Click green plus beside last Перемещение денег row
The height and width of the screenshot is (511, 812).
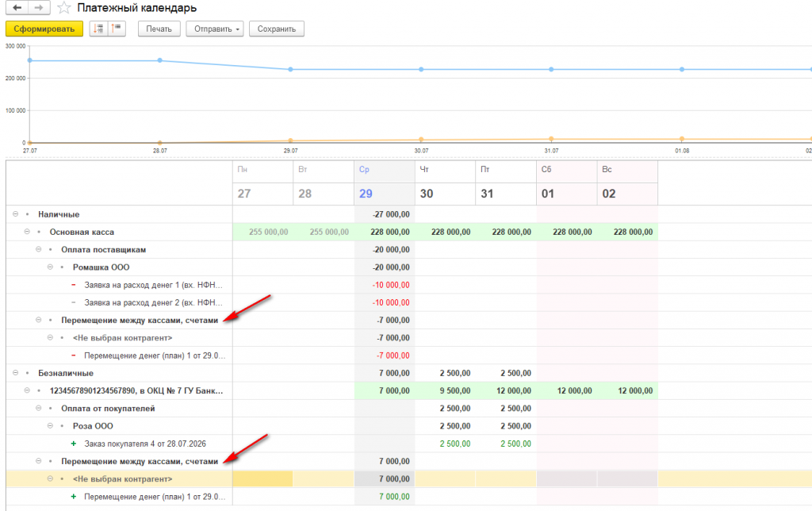click(74, 497)
